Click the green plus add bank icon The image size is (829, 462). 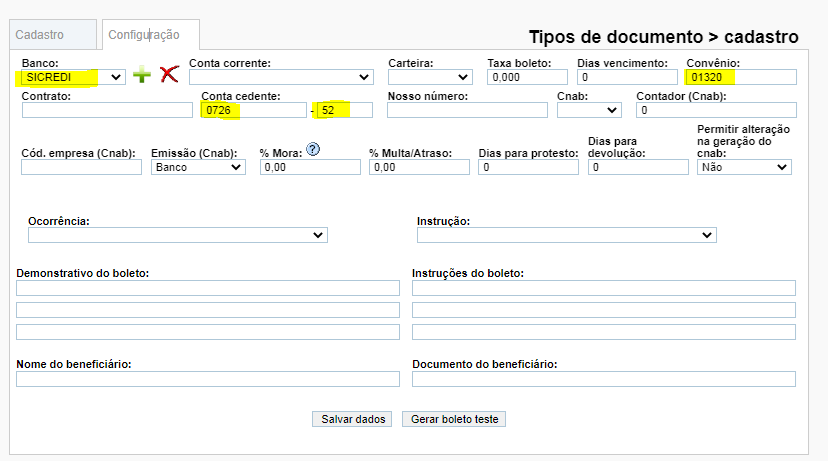point(142,75)
